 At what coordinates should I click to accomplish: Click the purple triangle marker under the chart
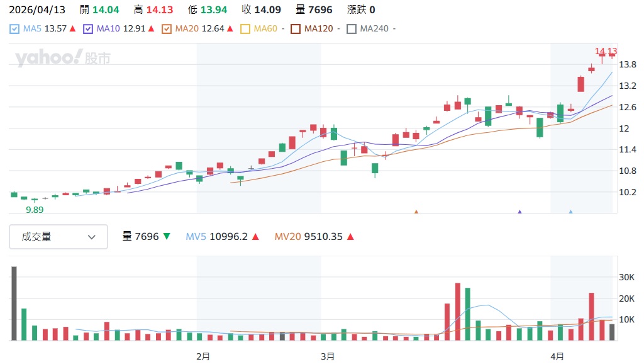click(519, 212)
